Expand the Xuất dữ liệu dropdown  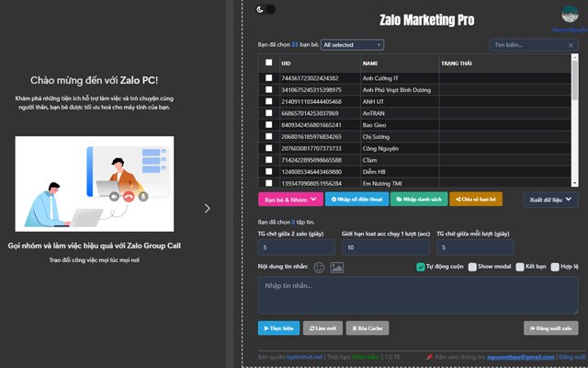pos(550,200)
